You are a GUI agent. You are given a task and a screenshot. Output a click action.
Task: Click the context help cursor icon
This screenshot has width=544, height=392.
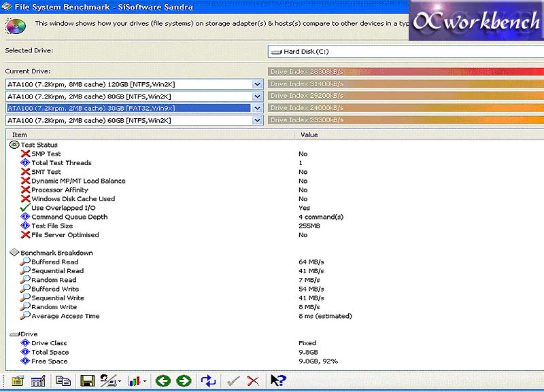(278, 380)
